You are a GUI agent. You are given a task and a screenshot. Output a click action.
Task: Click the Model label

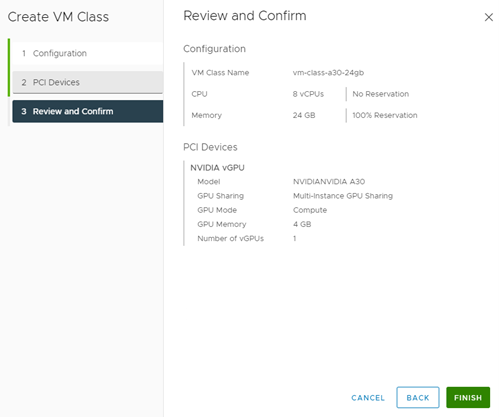click(209, 182)
